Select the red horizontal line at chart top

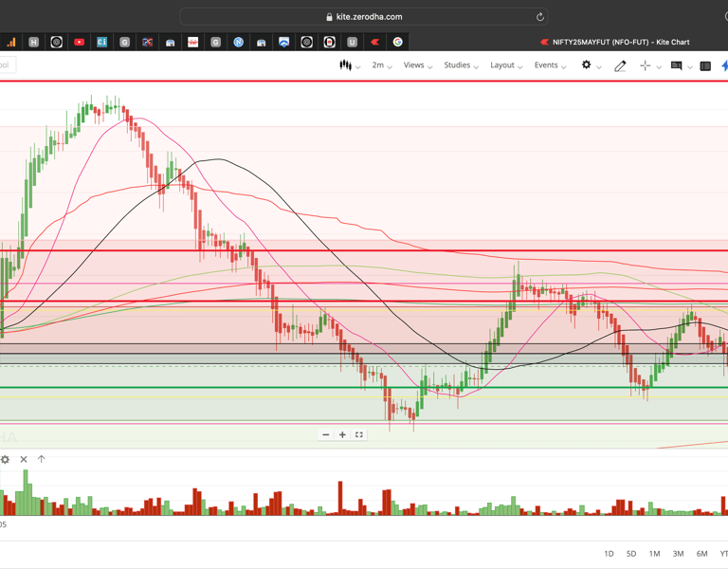(364, 81)
